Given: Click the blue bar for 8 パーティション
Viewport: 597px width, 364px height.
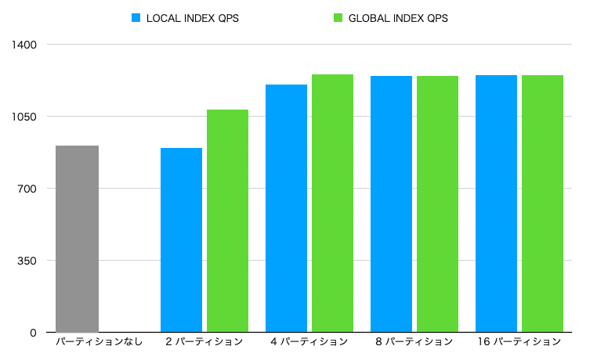Looking at the screenshot, I should pos(392,204).
